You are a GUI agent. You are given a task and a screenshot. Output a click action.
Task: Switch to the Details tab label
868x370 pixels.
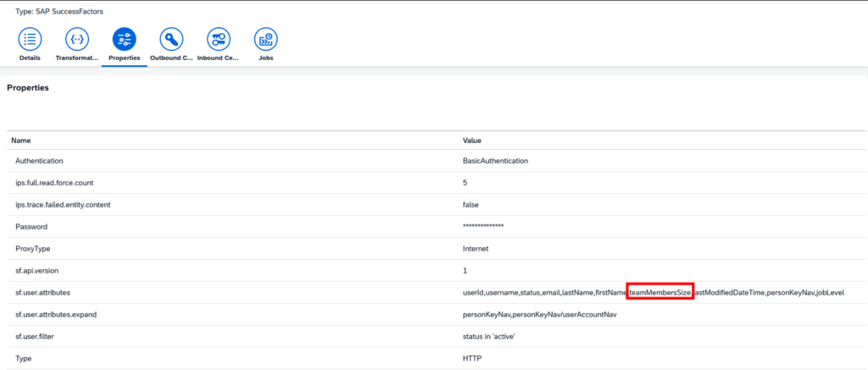pos(30,58)
